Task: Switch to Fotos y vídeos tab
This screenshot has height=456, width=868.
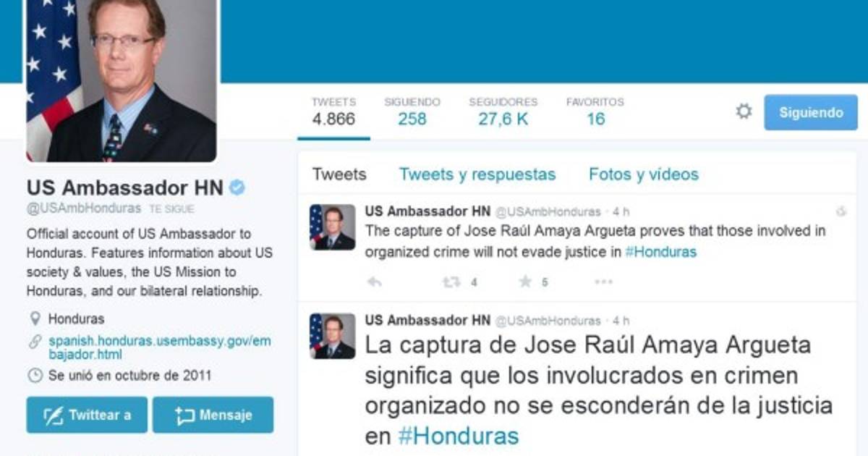Action: tap(644, 174)
